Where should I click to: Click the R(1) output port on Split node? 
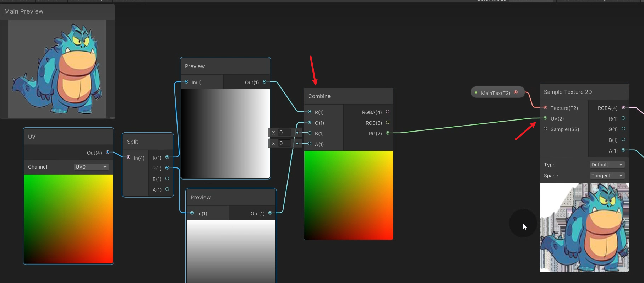coord(167,157)
